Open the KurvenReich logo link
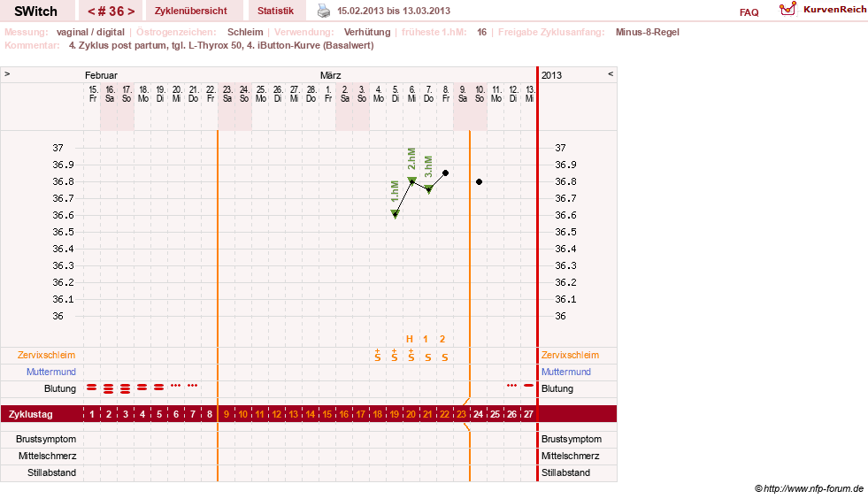Image resolution: width=868 pixels, height=499 pixels. tap(822, 10)
